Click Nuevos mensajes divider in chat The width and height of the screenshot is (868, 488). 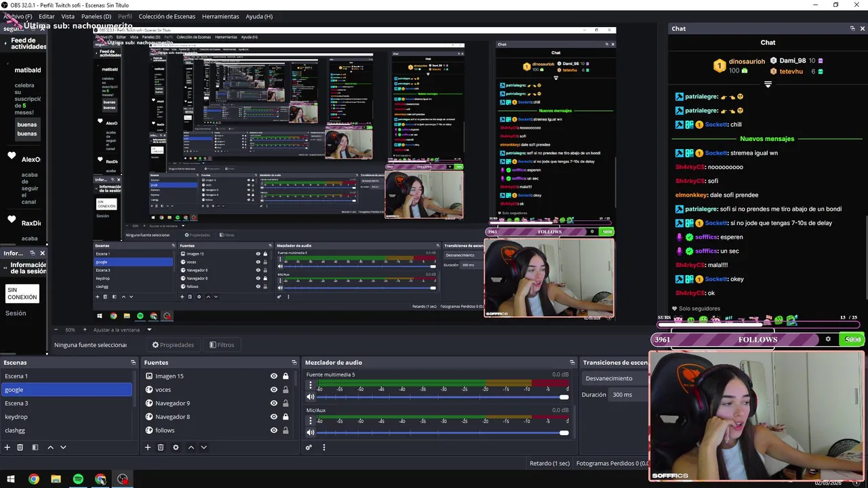coord(767,139)
